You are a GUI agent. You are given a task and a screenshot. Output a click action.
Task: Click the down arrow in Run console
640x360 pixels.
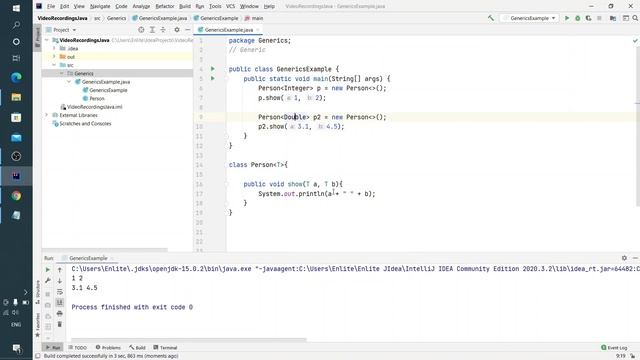click(x=60, y=281)
